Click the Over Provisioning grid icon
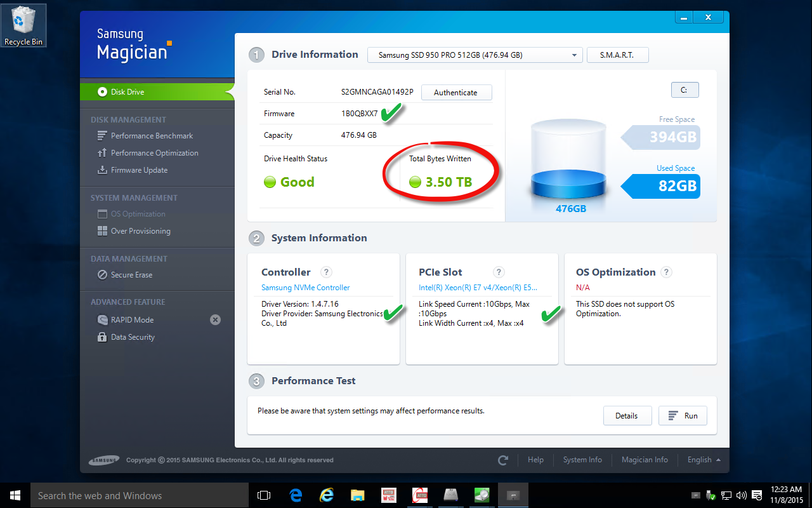The width and height of the screenshot is (812, 508). (x=101, y=231)
